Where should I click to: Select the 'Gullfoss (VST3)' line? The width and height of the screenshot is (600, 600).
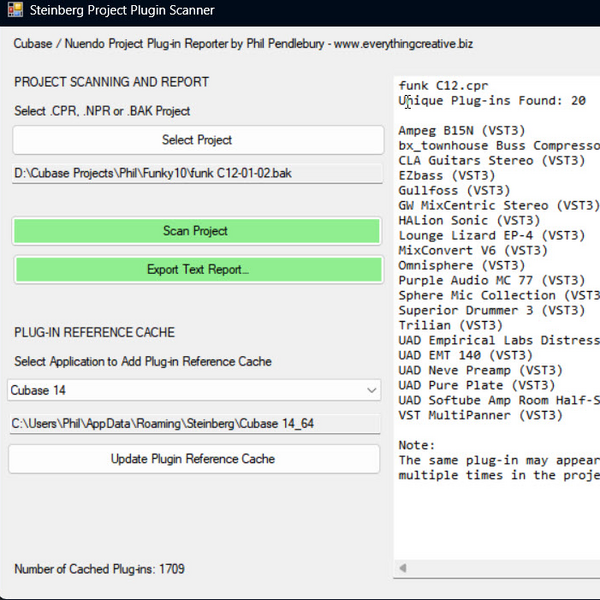tap(454, 190)
